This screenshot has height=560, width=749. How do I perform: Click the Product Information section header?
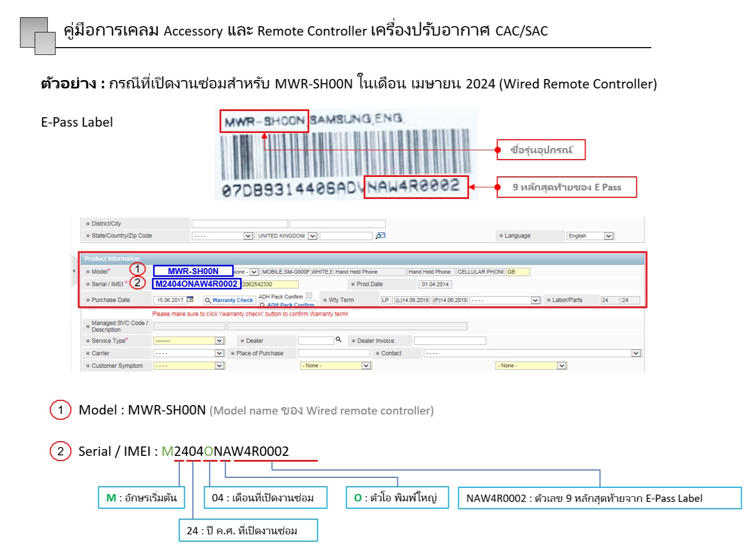coord(362,259)
